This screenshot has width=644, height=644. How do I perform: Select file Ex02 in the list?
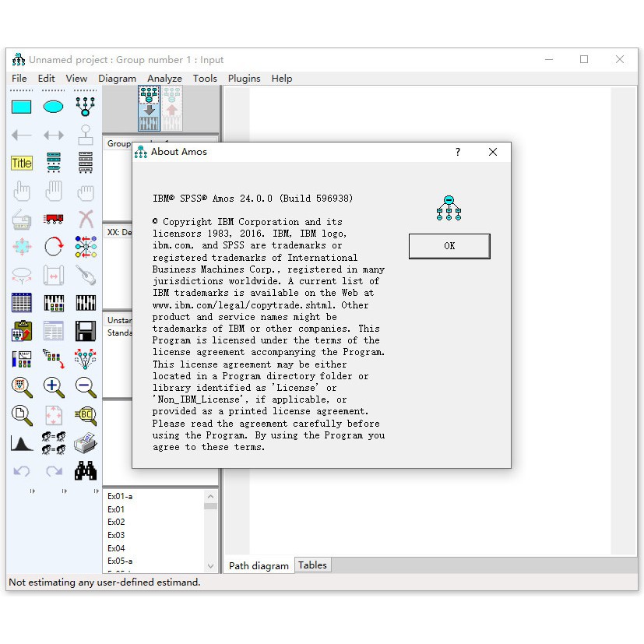coord(116,522)
